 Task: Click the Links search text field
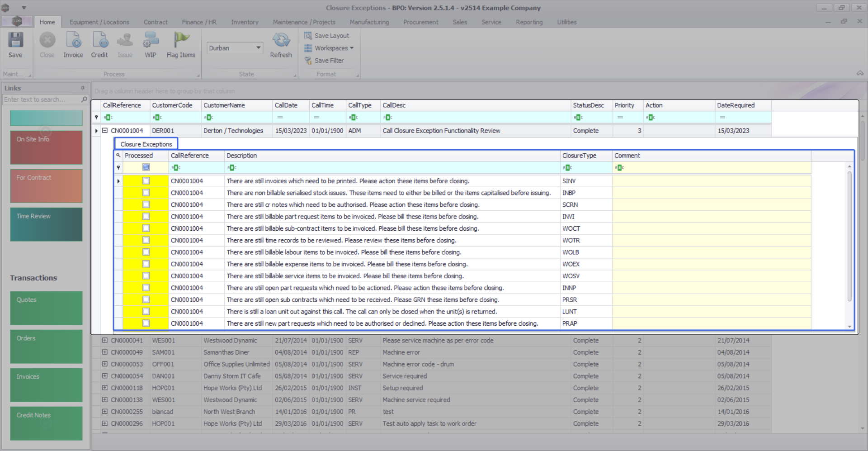[41, 100]
